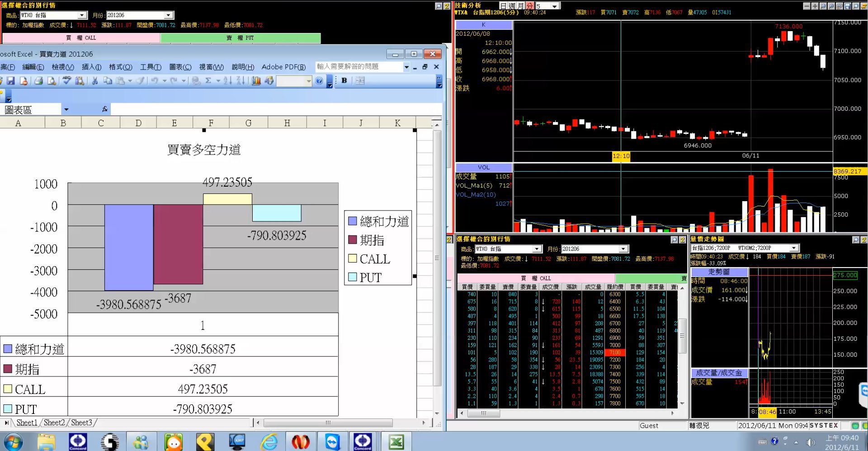868x451 pixels.
Task: Open the 編輯(E) menu in Excel
Action: (33, 67)
